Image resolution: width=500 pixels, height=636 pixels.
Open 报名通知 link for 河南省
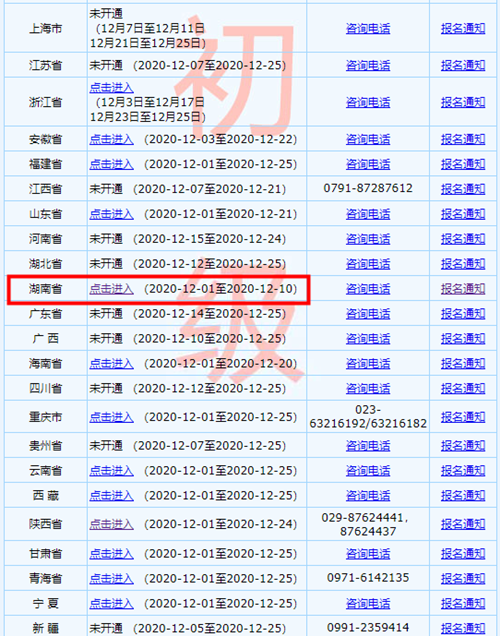point(463,239)
